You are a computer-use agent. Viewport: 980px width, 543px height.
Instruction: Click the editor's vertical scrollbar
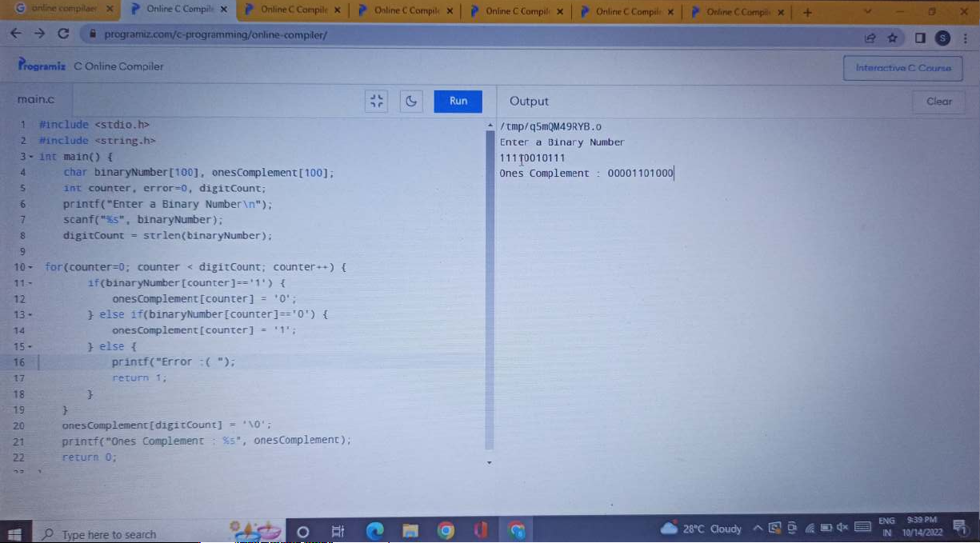click(490, 288)
